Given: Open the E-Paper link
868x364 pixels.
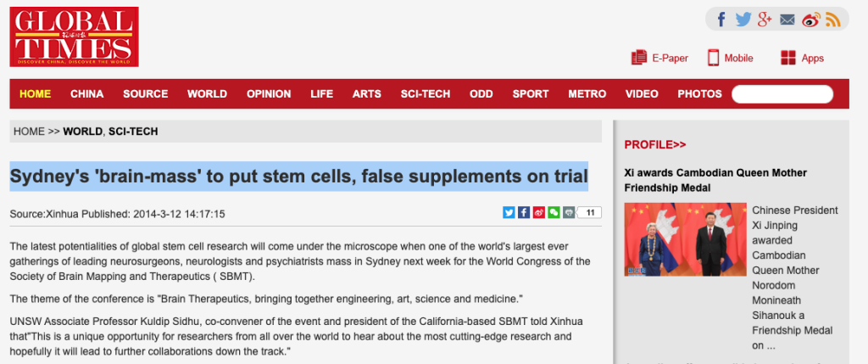Looking at the screenshot, I should [x=659, y=58].
